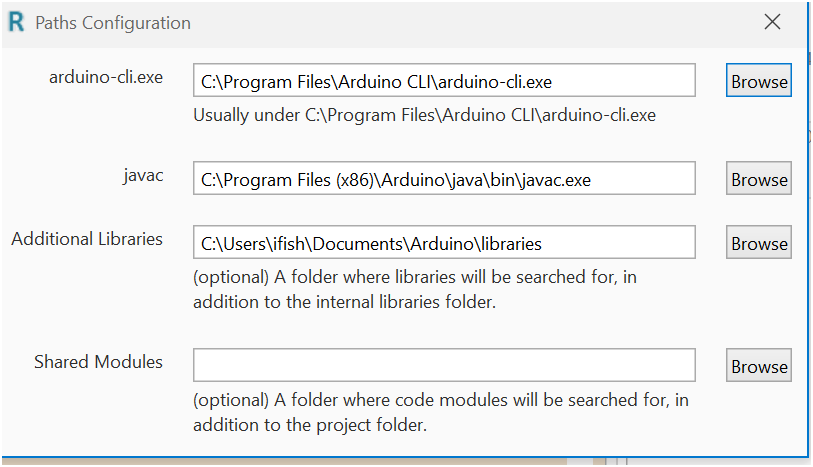Click the arduino-cli.exe label

tap(106, 76)
